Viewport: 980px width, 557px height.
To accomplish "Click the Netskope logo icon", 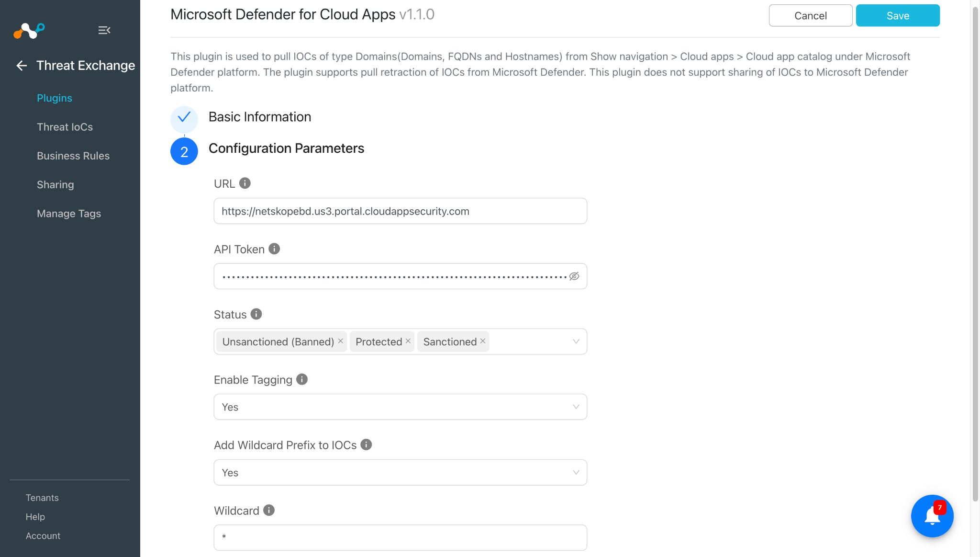I will [x=29, y=31].
